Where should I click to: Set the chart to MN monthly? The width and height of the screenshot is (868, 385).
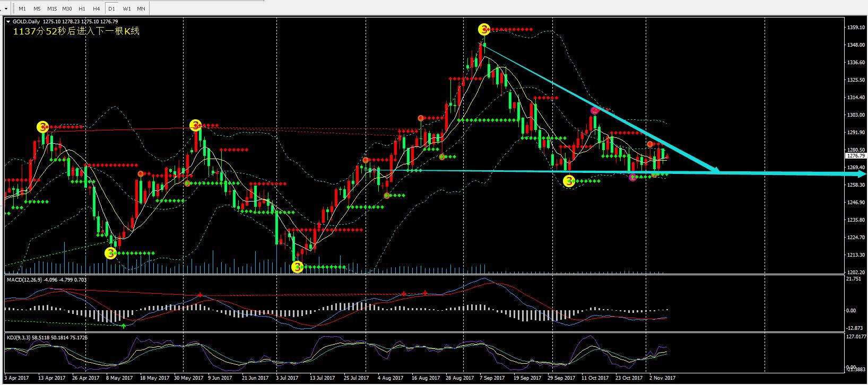point(141,8)
